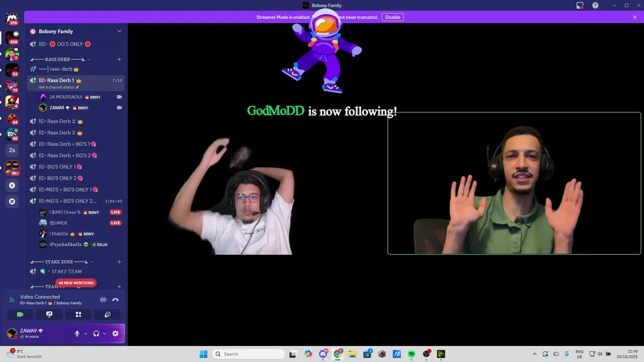Click camera icon next to ZAWA9 in list
This screenshot has height=362, width=644.
[119, 108]
